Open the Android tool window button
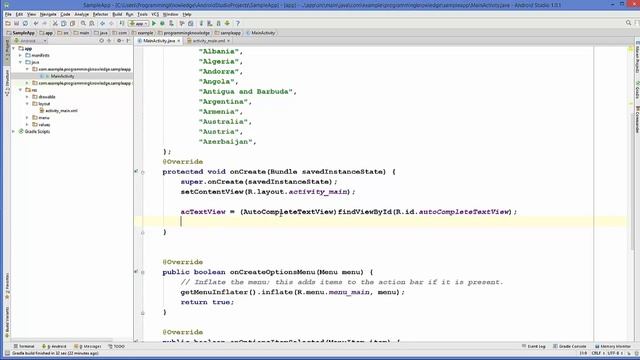The image size is (640, 360). 54,347
